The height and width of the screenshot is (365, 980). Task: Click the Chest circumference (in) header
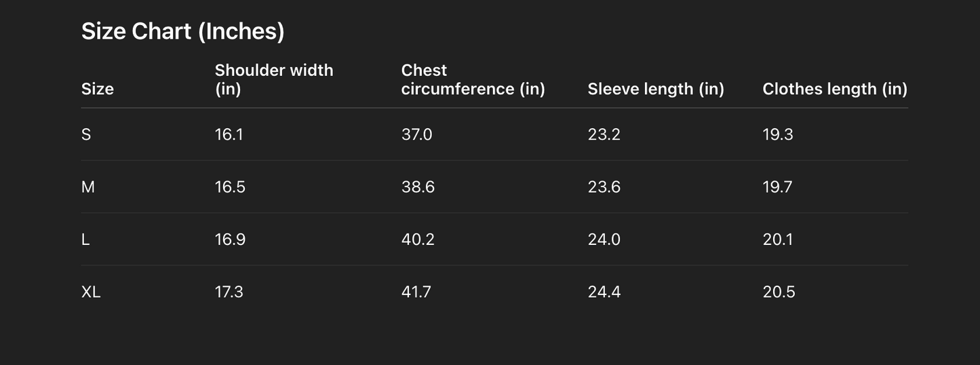coord(473,79)
